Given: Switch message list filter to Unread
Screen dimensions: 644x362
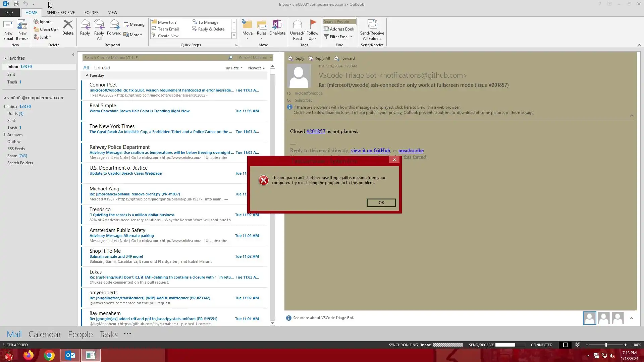Looking at the screenshot, I should click(102, 68).
